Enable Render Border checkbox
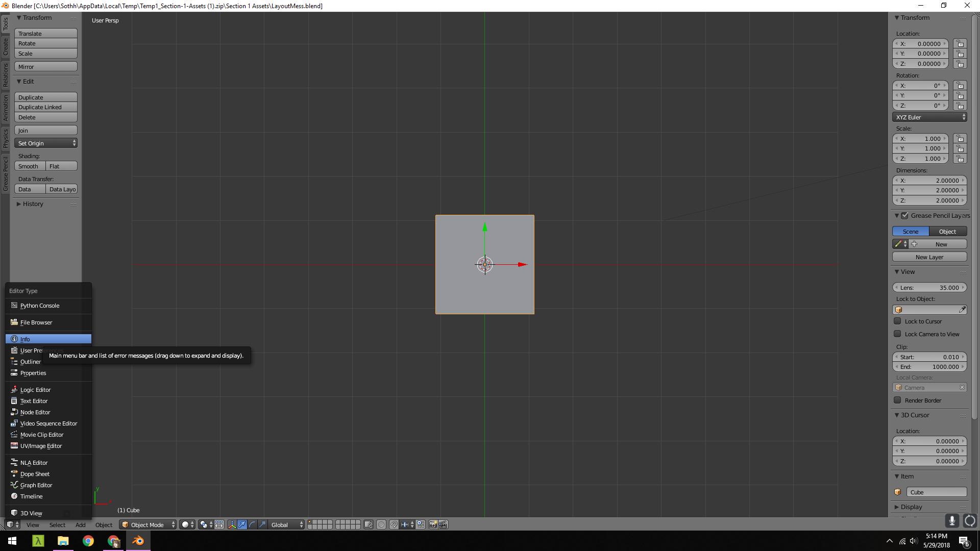Screen dimensions: 980x551 coord(897,400)
